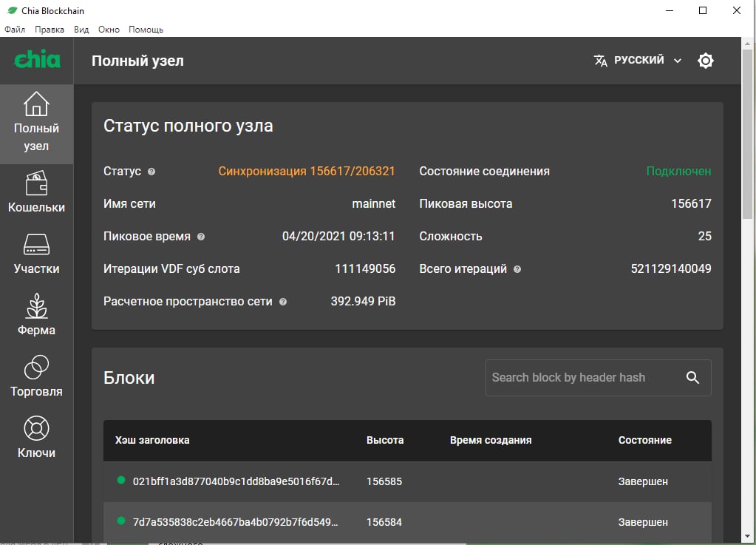756x545 pixels.
Task: Click the Подключен connection status text
Action: click(x=679, y=172)
